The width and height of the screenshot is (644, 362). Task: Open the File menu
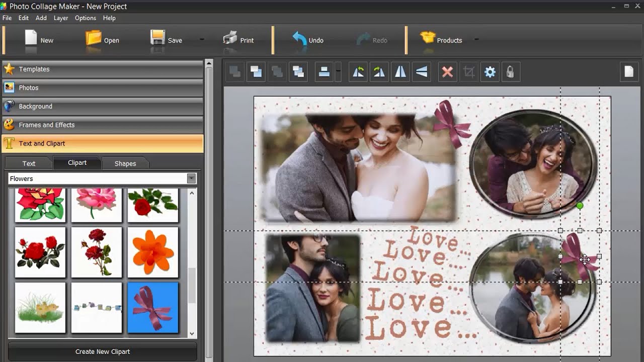click(x=7, y=18)
